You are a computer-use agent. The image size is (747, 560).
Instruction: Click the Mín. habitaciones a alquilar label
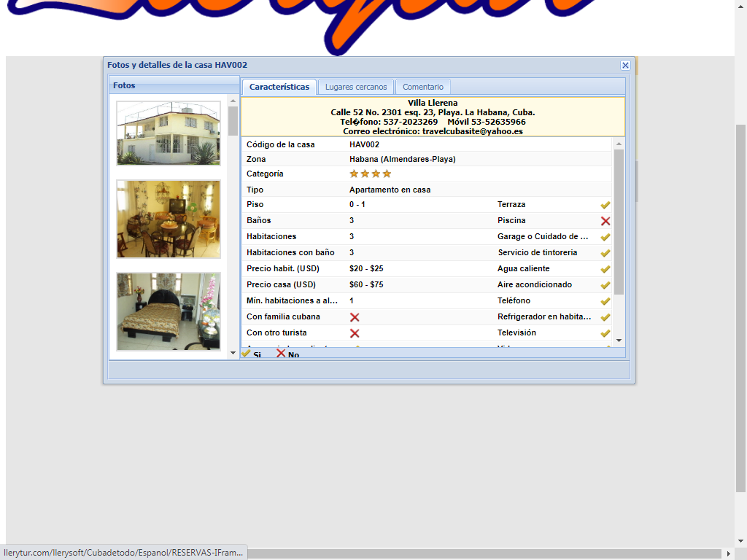point(292,300)
